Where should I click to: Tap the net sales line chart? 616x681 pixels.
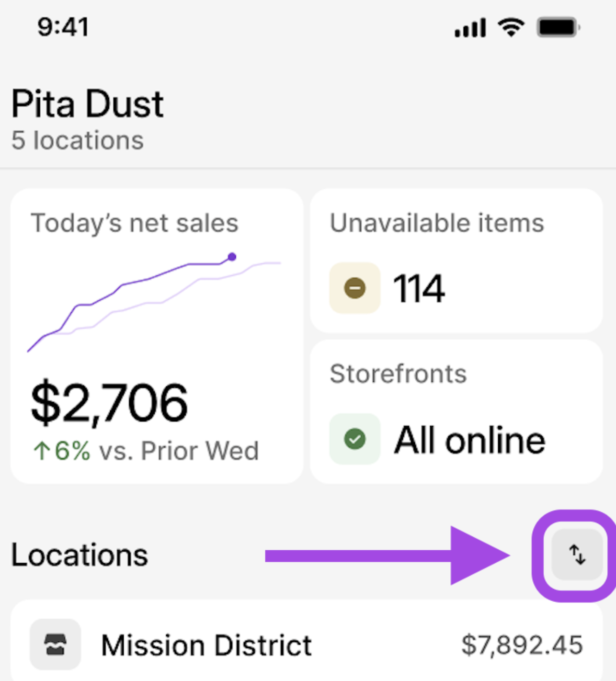(153, 302)
